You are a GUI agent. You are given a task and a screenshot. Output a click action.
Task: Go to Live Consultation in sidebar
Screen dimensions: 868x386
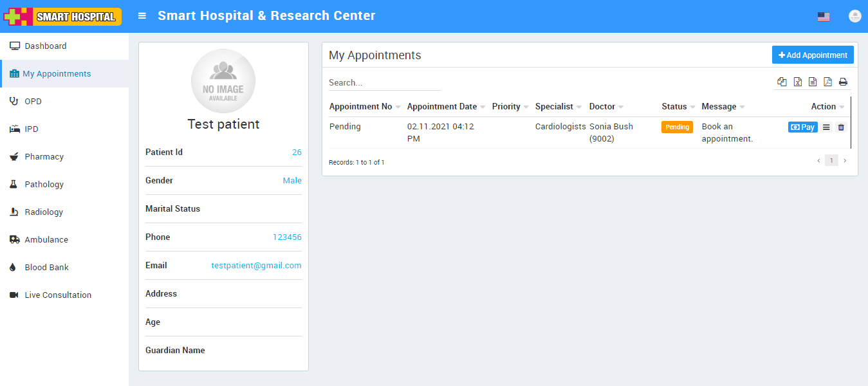click(58, 295)
